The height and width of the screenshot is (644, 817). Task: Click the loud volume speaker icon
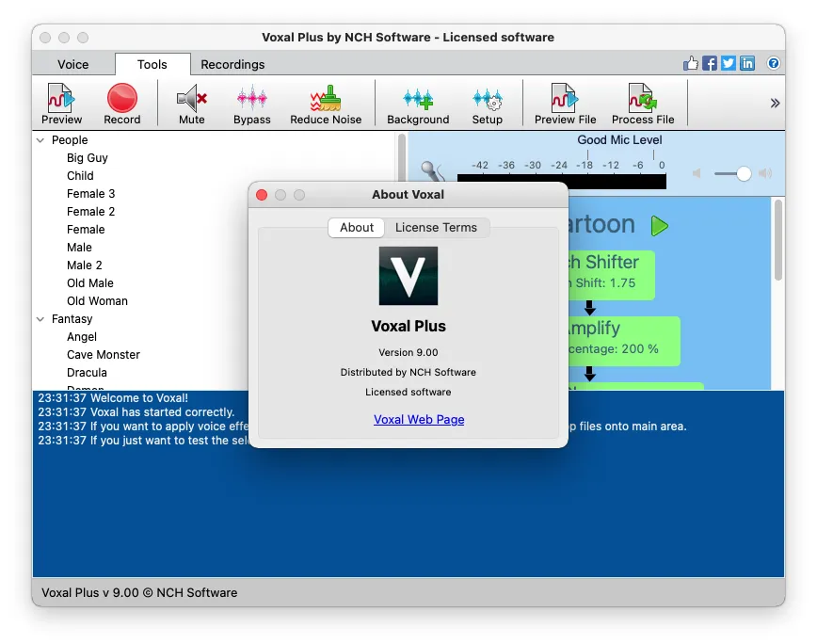765,173
